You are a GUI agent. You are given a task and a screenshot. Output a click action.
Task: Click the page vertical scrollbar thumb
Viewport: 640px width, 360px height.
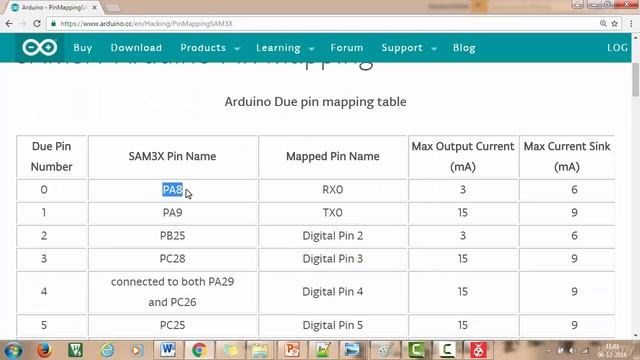pos(636,80)
